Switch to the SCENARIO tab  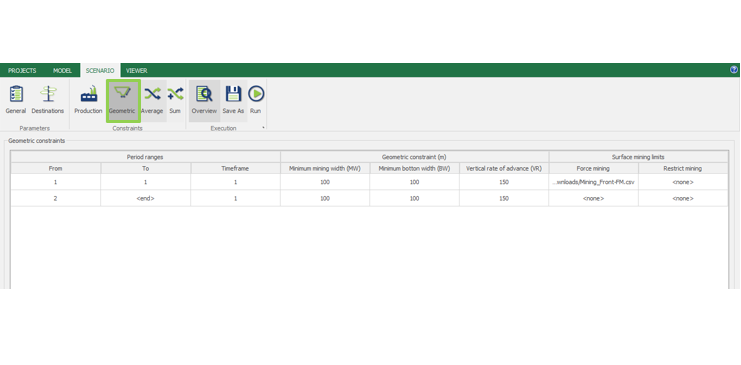100,70
